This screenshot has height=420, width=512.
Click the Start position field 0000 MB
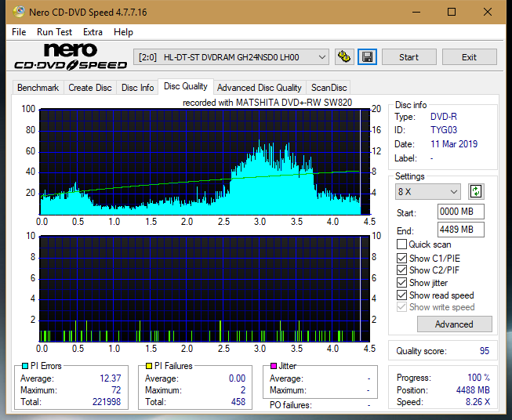click(x=460, y=212)
